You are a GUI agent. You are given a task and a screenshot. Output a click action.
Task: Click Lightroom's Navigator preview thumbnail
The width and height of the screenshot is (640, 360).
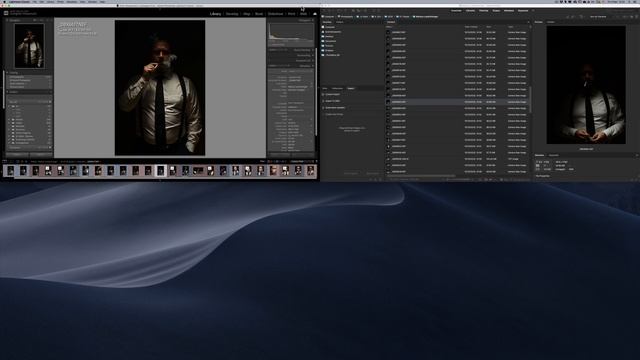pos(29,46)
